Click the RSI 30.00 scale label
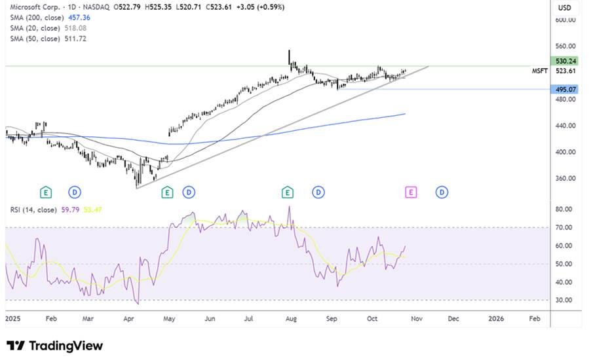This screenshot has width=591, height=364. tap(563, 300)
